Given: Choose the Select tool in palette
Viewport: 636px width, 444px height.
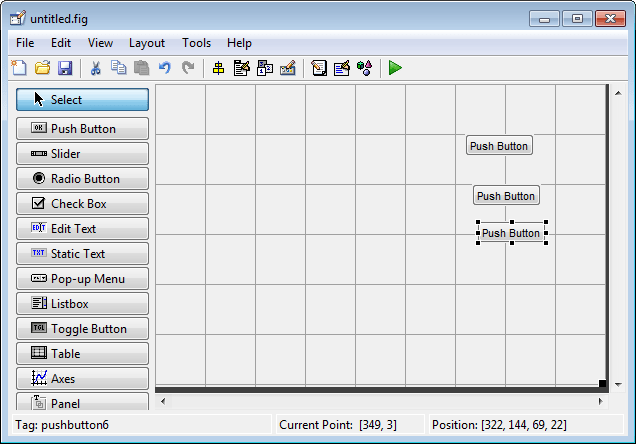Looking at the screenshot, I should pyautogui.click(x=82, y=99).
